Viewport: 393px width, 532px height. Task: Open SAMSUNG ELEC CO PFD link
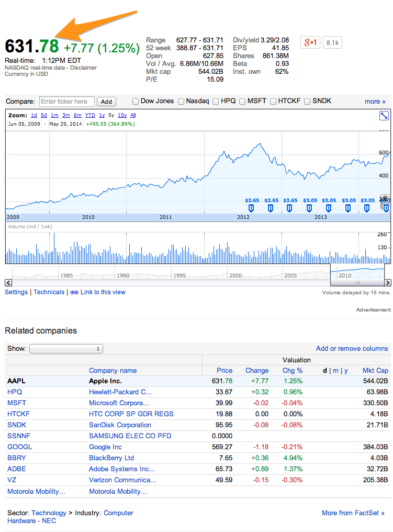point(130,436)
